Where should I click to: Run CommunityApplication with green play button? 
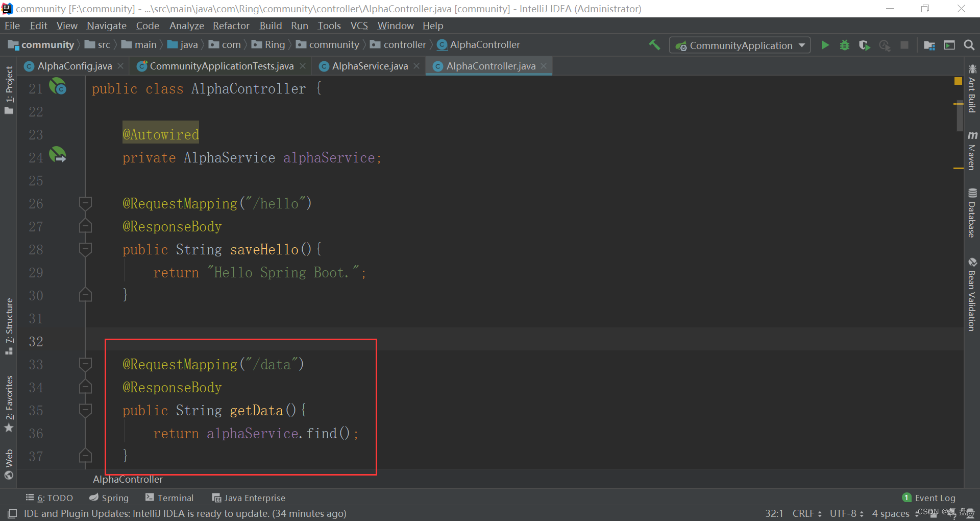pos(825,45)
